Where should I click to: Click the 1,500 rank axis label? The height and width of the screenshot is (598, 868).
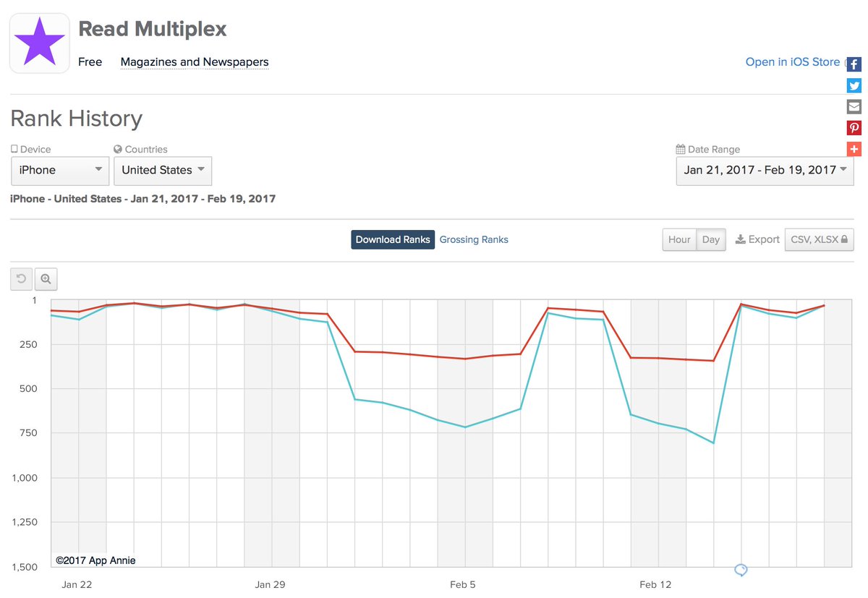[25, 567]
